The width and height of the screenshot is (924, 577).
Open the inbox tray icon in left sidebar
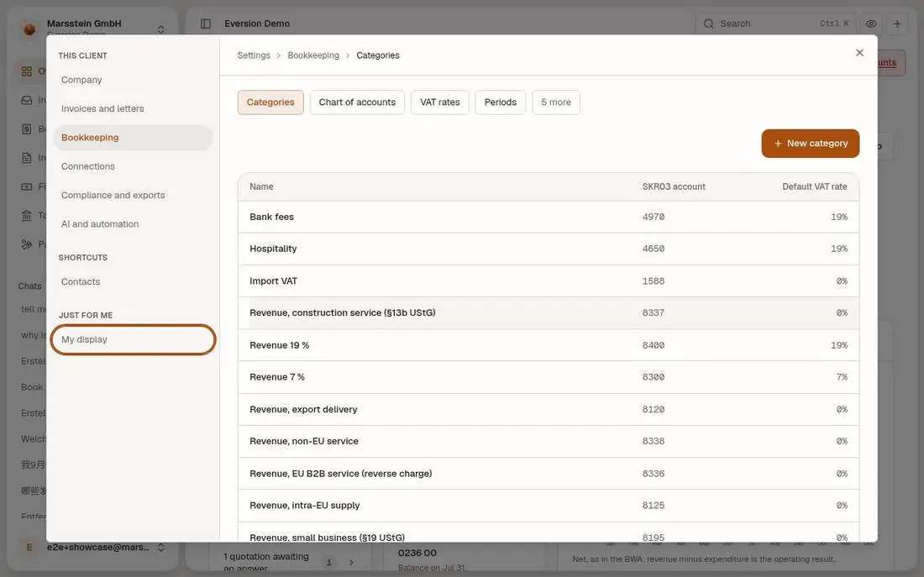pyautogui.click(x=27, y=100)
